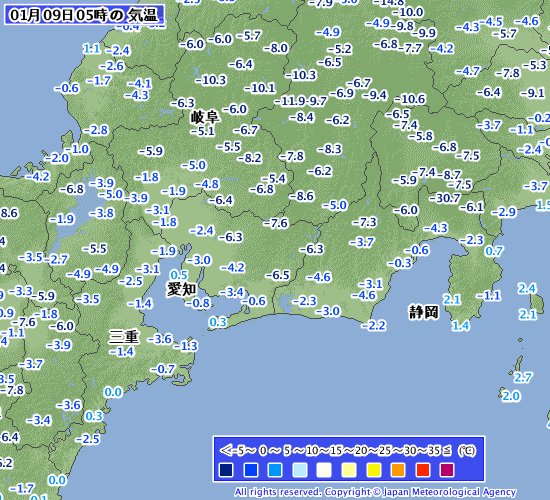Click the -1.0 temperature reading
The width and height of the screenshot is (550, 500).
(x=77, y=149)
